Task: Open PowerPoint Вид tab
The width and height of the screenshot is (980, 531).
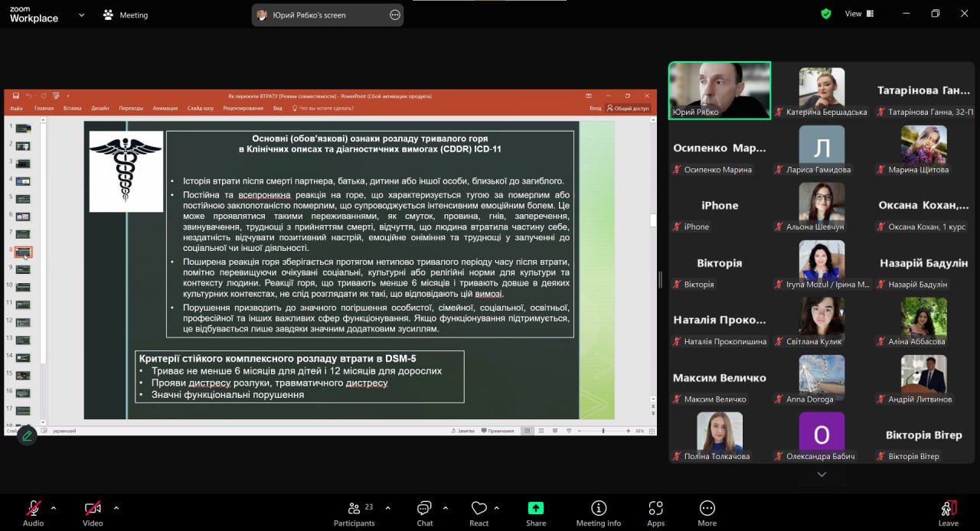Action: [278, 108]
